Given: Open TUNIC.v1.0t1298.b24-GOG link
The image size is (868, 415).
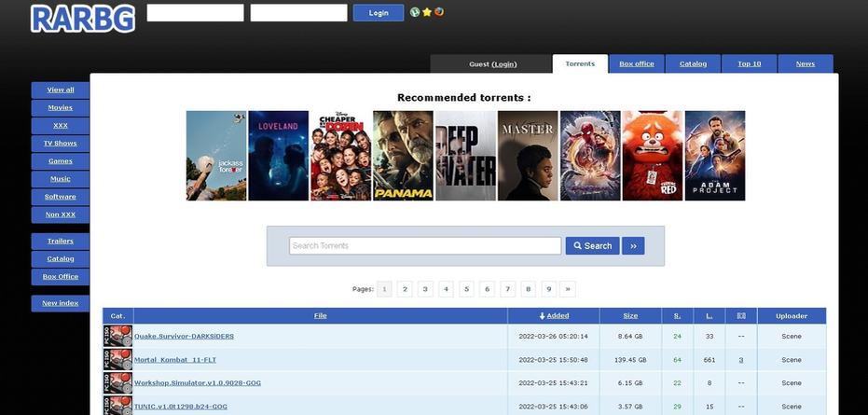Looking at the screenshot, I should 181,407.
